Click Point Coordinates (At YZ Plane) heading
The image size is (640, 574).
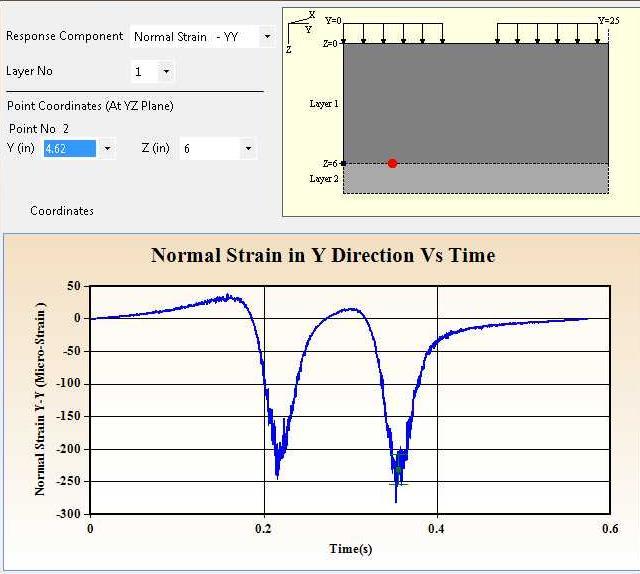click(x=90, y=106)
